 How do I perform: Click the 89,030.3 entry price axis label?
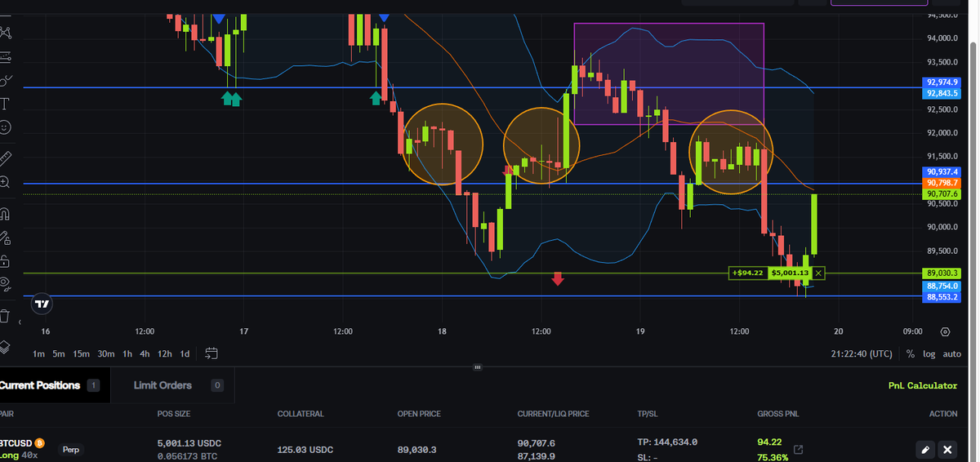[942, 273]
